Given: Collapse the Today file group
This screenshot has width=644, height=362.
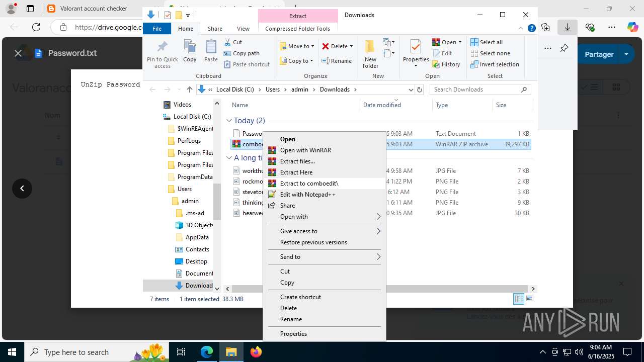Looking at the screenshot, I should coord(229,121).
